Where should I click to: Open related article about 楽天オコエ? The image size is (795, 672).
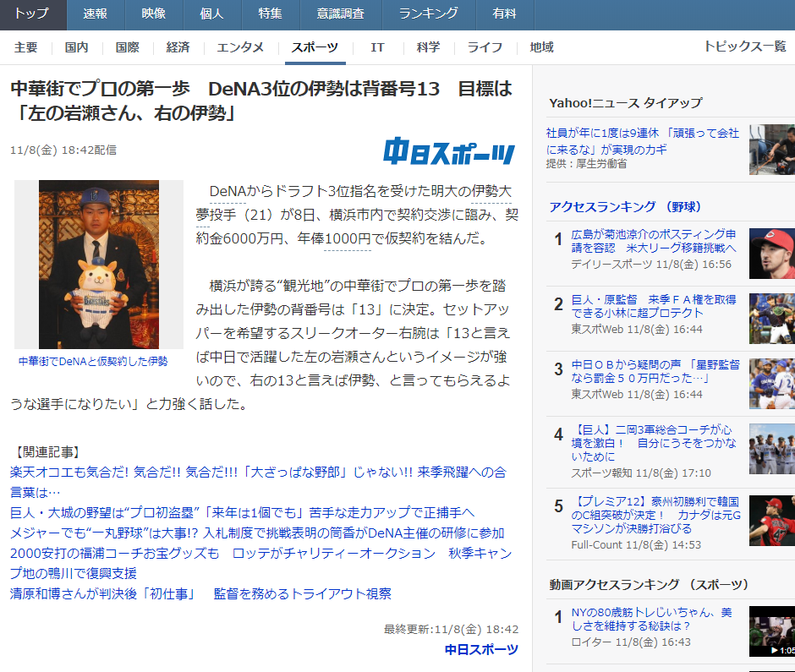[x=258, y=482]
